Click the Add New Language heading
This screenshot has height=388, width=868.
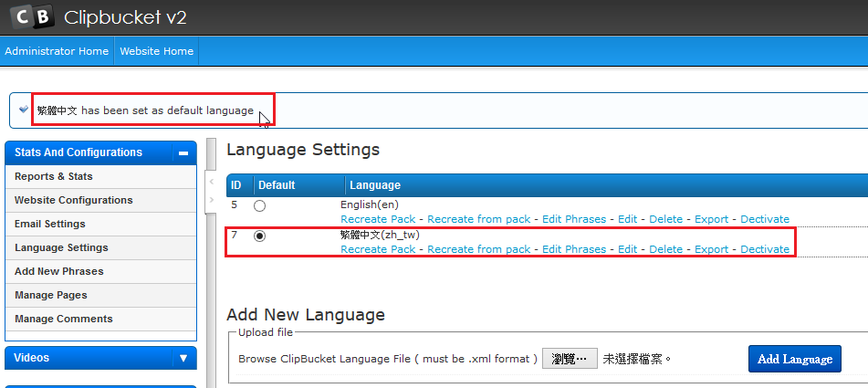(x=306, y=315)
